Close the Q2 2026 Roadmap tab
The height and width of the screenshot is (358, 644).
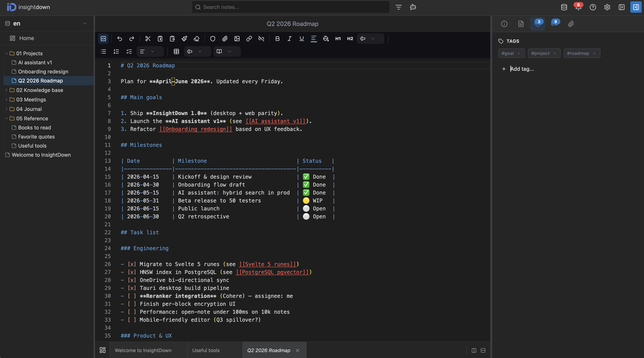click(298, 350)
